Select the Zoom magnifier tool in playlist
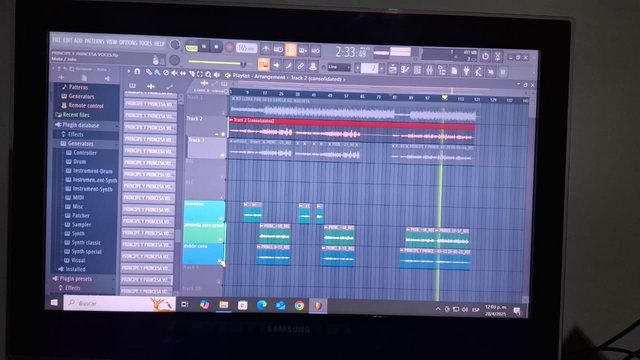The width and height of the screenshot is (640, 360). pyautogui.click(x=208, y=74)
